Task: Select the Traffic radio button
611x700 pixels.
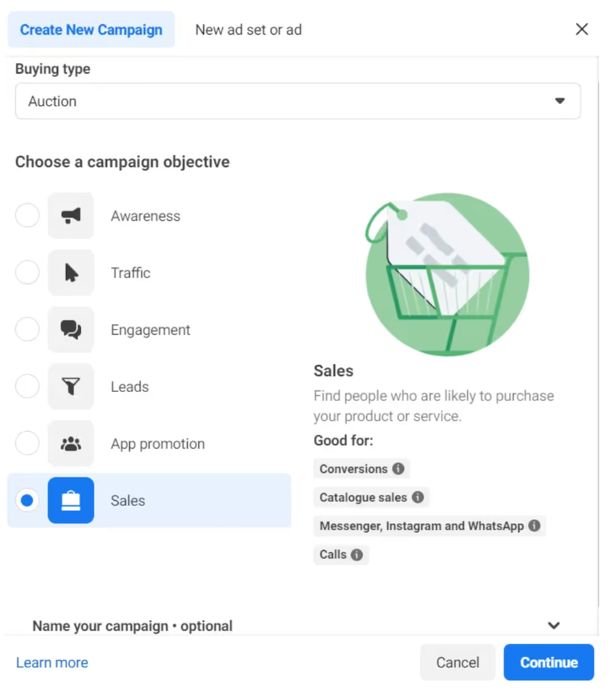Action: 27,273
